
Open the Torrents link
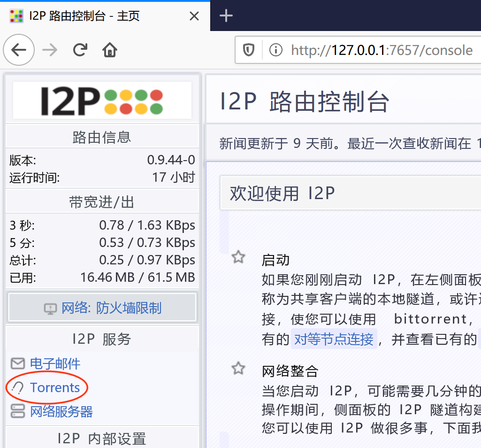click(55, 387)
